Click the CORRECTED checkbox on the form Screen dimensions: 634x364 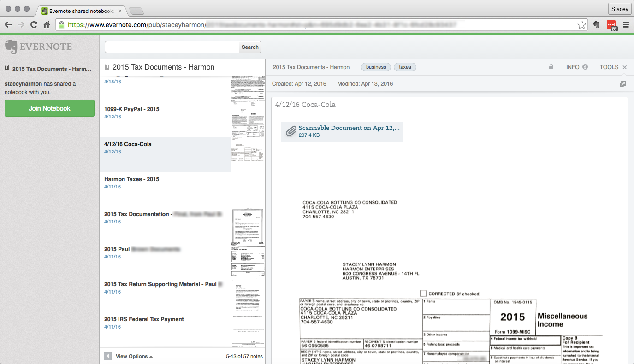[423, 294]
